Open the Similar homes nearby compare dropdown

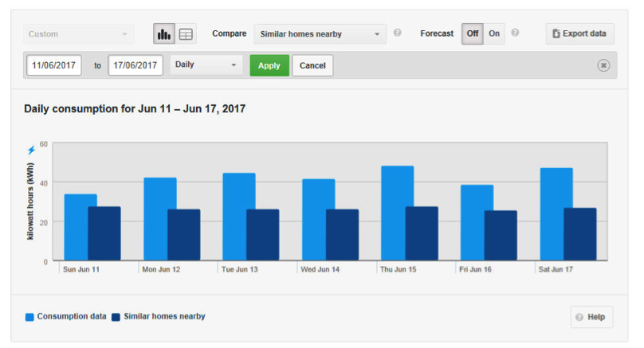click(320, 34)
